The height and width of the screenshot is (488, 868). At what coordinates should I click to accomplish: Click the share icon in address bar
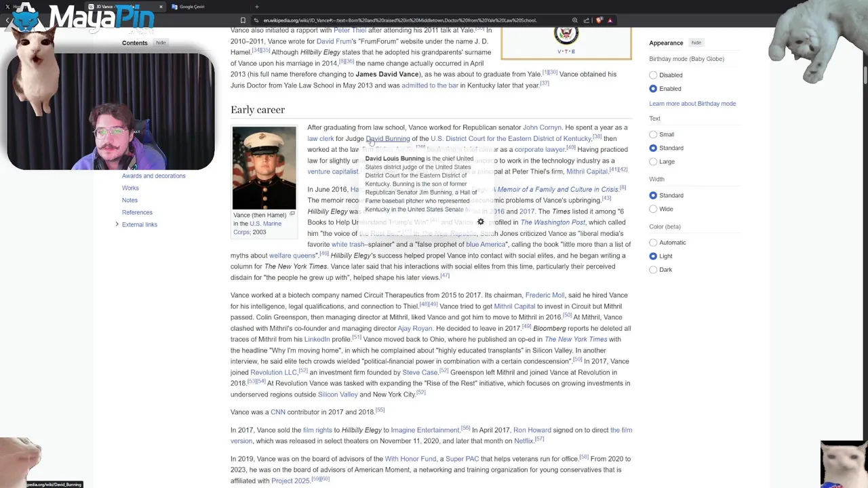[587, 20]
